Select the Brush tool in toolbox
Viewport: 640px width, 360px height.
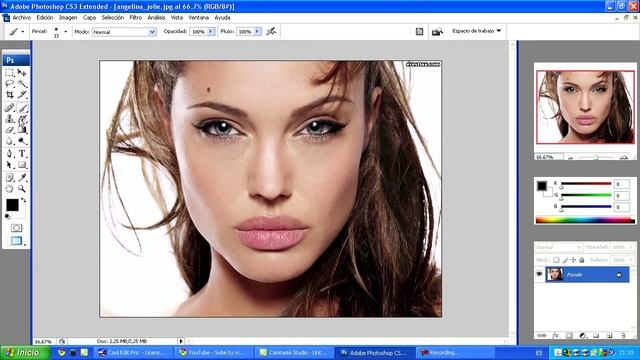[x=22, y=107]
